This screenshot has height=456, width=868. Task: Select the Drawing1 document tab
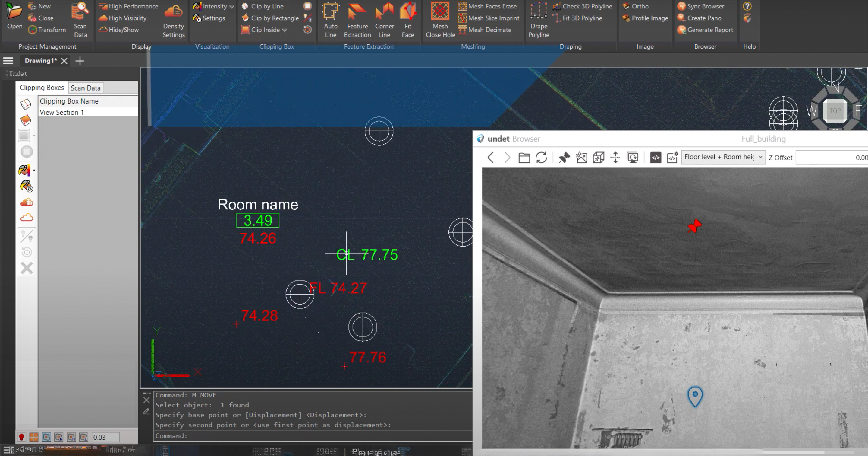pyautogui.click(x=40, y=61)
